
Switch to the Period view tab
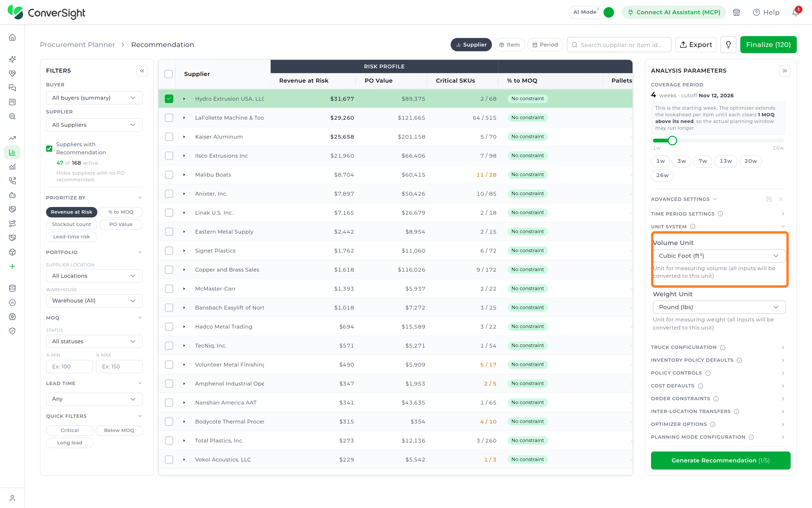click(545, 45)
